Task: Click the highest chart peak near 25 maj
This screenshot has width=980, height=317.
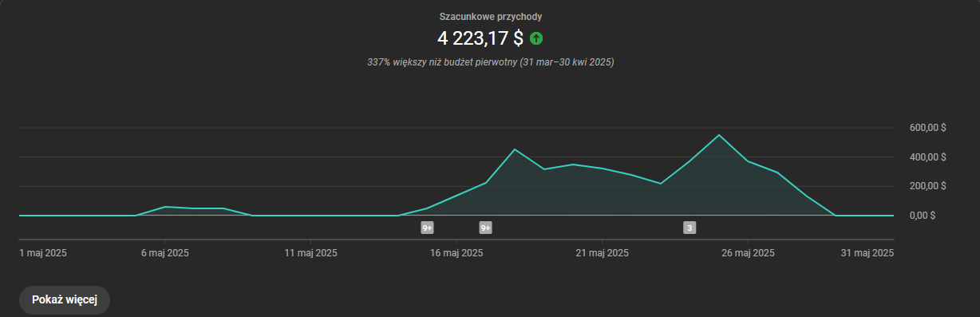Action: coord(719,135)
